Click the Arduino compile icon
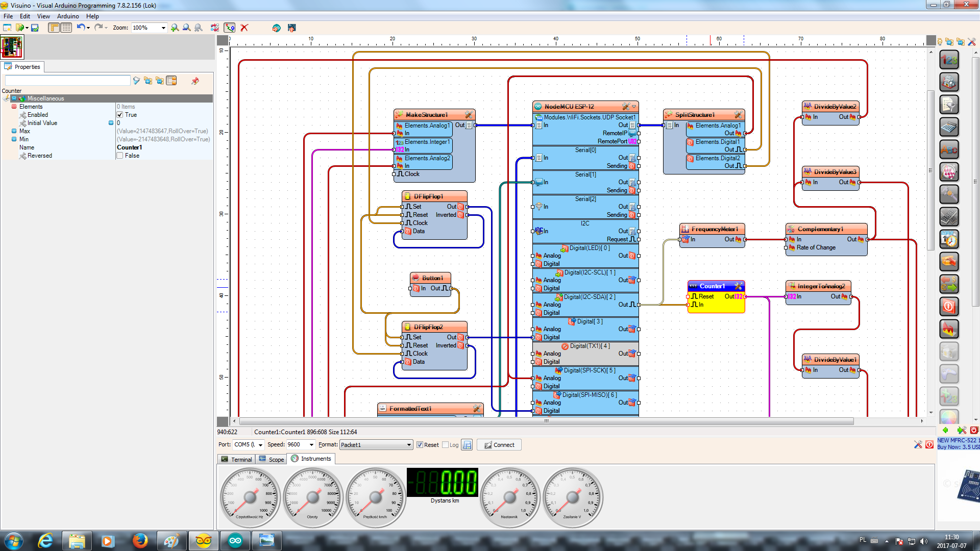Viewport: 980px width, 551px height. coord(276,28)
